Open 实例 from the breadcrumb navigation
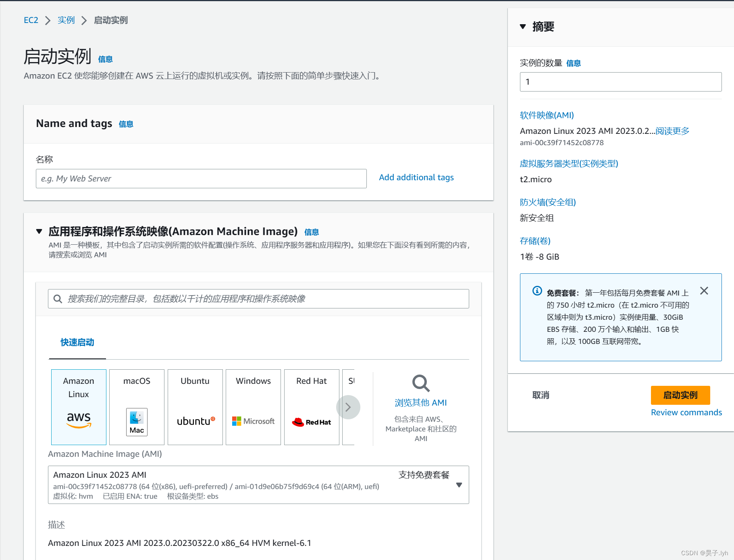This screenshot has height=560, width=734. (66, 20)
